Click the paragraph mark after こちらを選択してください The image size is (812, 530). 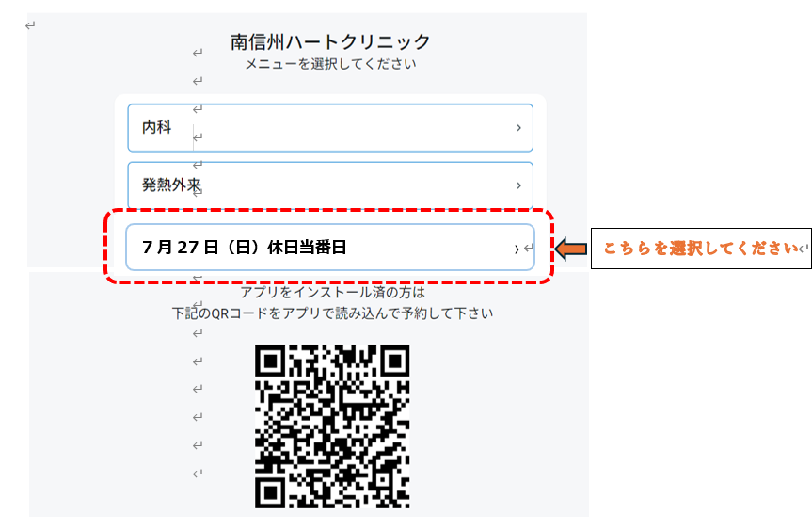[x=804, y=249]
